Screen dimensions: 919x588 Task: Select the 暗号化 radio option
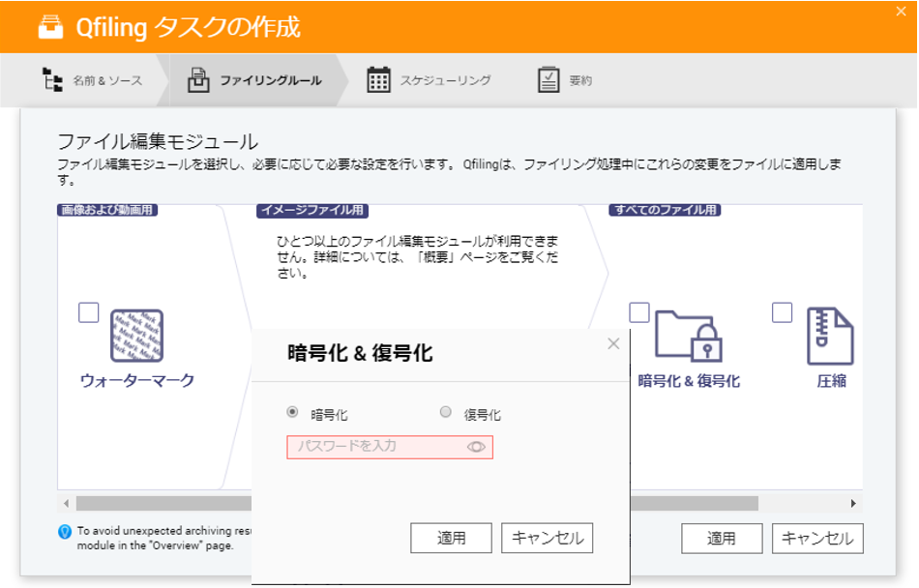point(292,412)
